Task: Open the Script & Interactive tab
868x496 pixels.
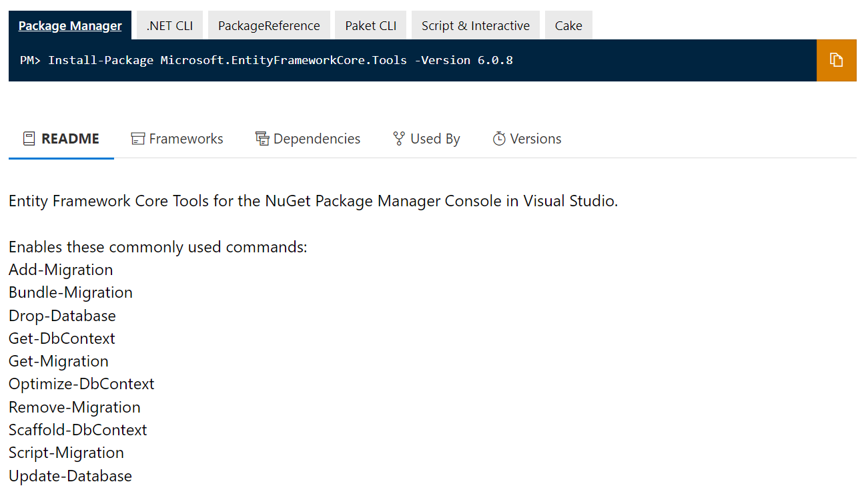Action: coord(476,25)
